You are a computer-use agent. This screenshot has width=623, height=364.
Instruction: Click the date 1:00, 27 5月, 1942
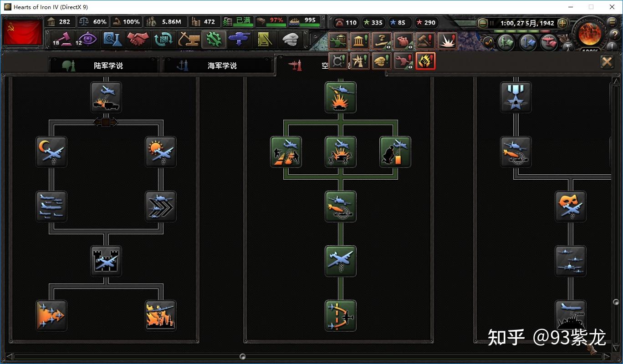point(527,23)
